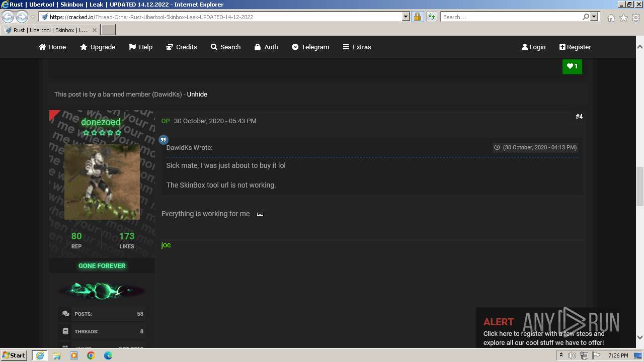Screen dimensions: 644x362
Task: Open Internet Explorer from the taskbar
Action: coord(39,355)
